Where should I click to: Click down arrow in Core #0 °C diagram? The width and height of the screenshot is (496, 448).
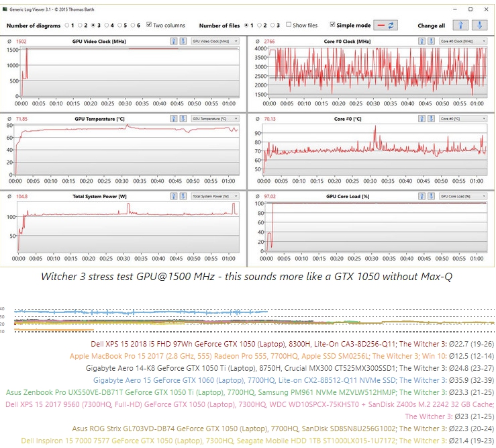click(x=431, y=119)
